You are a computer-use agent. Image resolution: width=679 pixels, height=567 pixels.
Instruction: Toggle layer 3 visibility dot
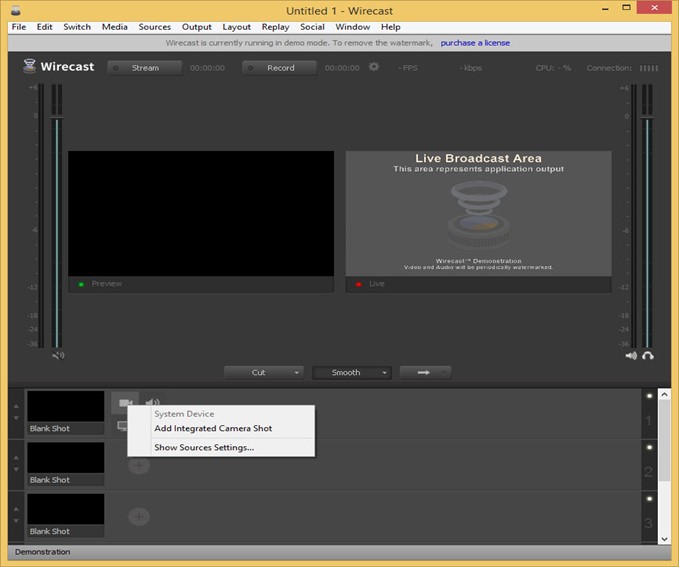(x=649, y=499)
